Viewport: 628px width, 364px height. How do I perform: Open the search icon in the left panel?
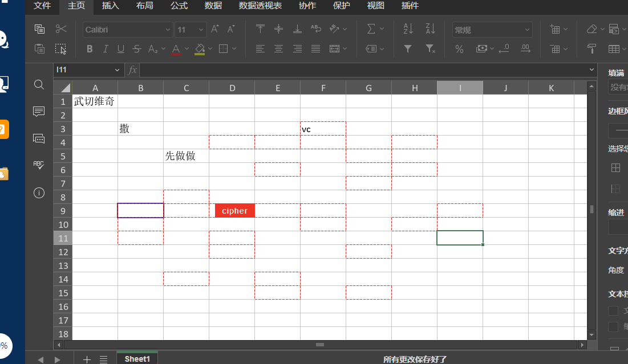pyautogui.click(x=39, y=84)
